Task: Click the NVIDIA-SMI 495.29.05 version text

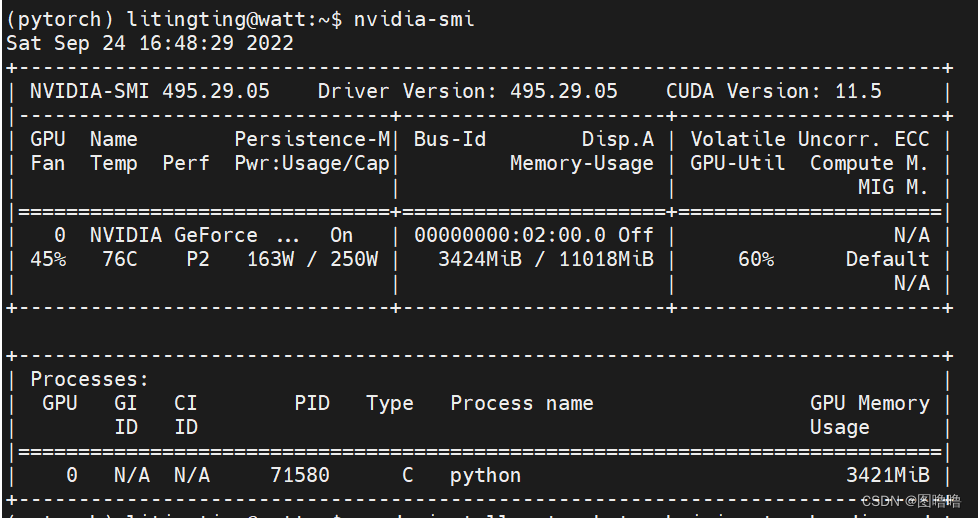Action: tap(150, 91)
